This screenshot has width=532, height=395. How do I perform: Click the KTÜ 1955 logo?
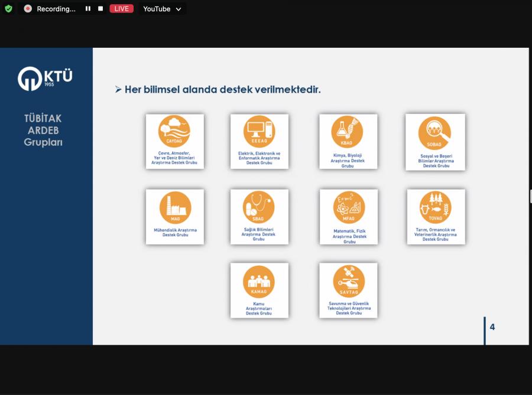tap(45, 79)
